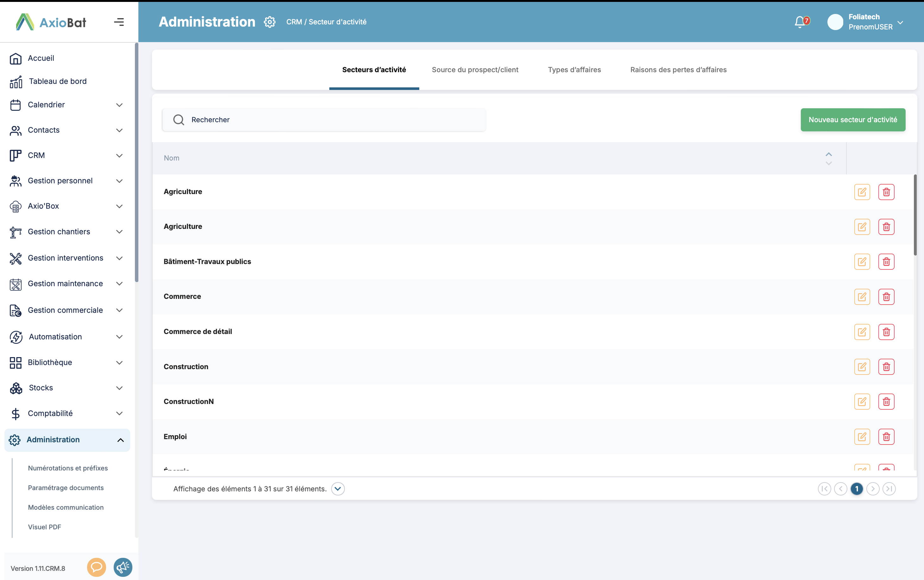
Task: Collapse the Administration sidebar section
Action: [120, 440]
